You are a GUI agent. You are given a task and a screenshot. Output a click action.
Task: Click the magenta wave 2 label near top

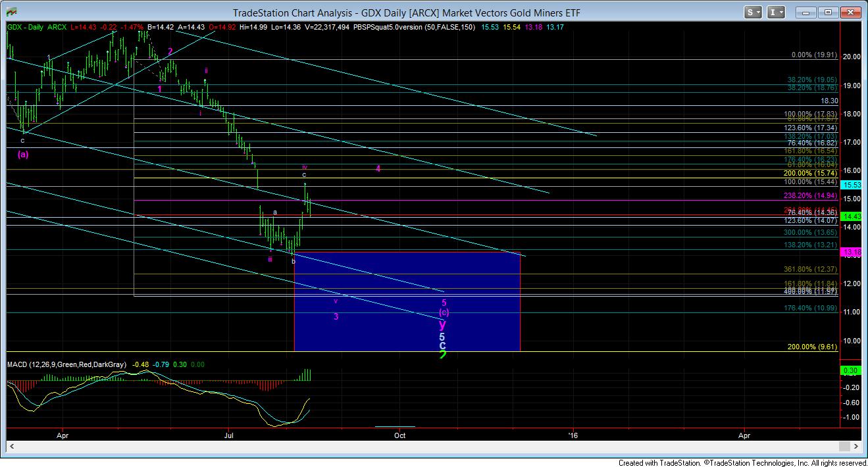click(x=170, y=51)
